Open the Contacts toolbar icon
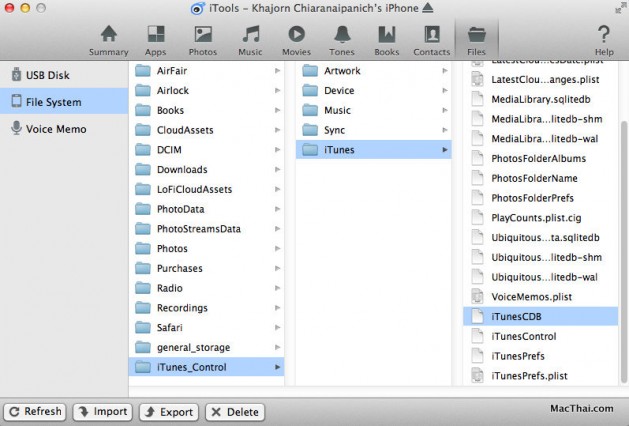The image size is (629, 426). coord(432,34)
